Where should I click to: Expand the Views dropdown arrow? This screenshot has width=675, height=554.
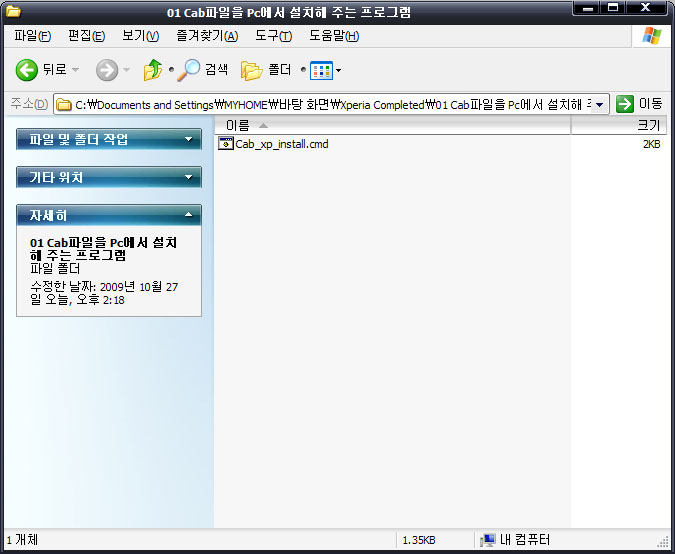tap(338, 70)
